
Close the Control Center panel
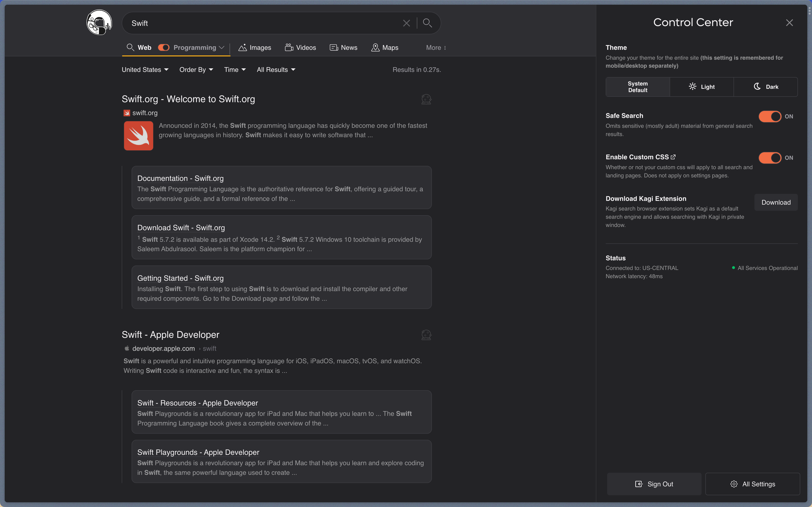click(x=789, y=23)
